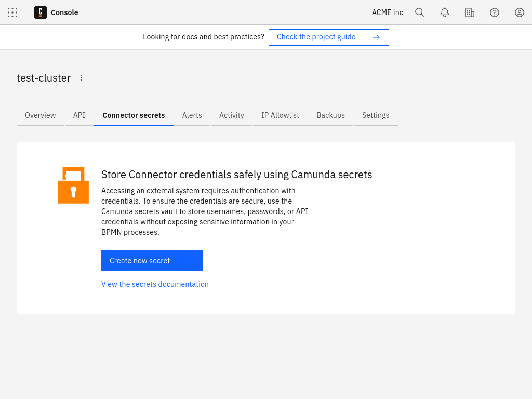Open the app switcher grid menu

[12, 12]
